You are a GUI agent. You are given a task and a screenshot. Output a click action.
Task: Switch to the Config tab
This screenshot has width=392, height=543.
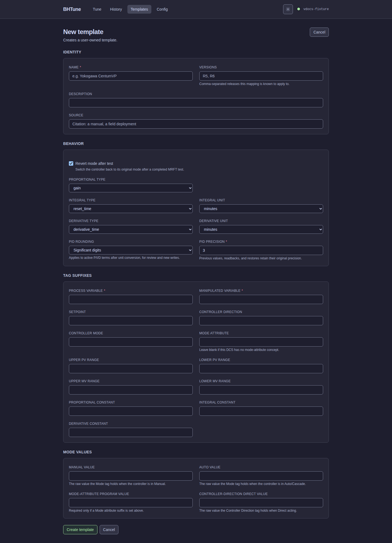(x=162, y=9)
